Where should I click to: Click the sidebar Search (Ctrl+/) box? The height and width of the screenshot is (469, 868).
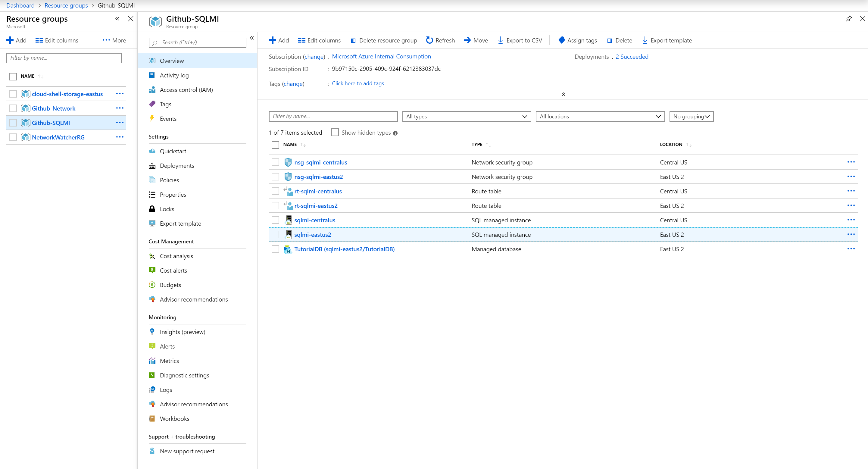tap(197, 42)
